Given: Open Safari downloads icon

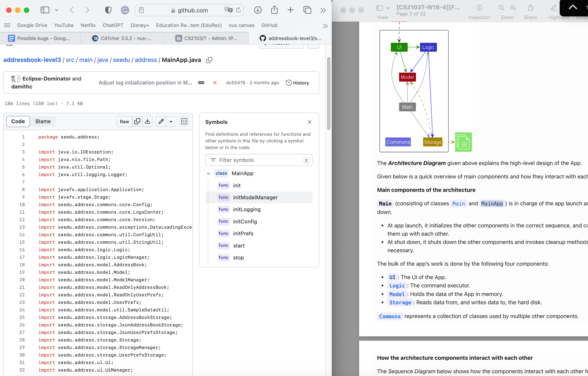Looking at the screenshot, I should 258,10.
